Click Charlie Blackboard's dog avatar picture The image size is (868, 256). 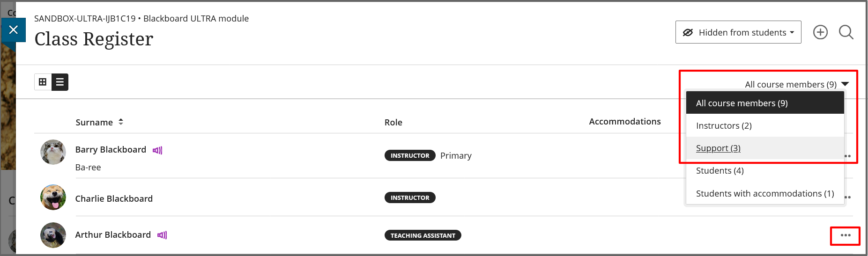(x=53, y=197)
